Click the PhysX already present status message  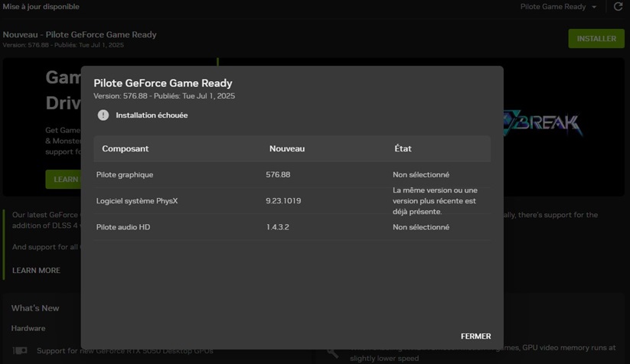pos(435,200)
